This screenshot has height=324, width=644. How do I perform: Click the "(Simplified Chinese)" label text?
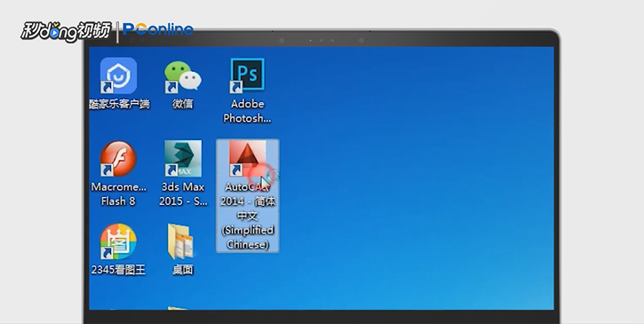click(248, 237)
